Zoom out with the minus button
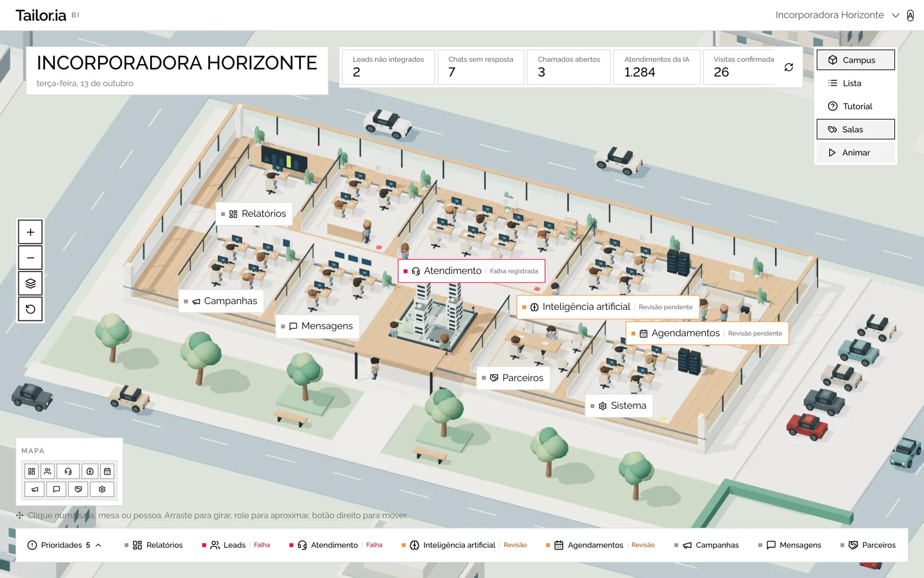Image resolution: width=924 pixels, height=578 pixels. pos(31,258)
